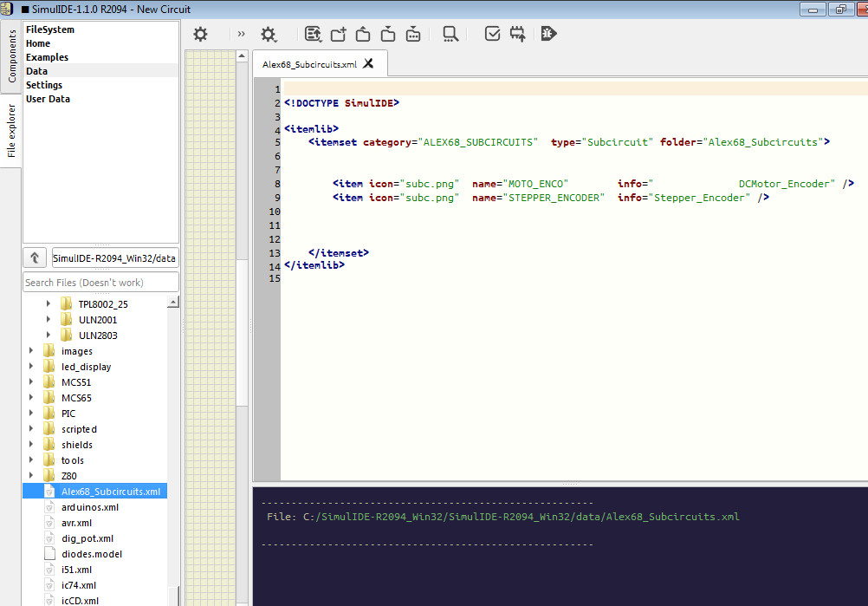Select the arduinos.xml file
Viewport: 868px width, 606px height.
pos(90,507)
